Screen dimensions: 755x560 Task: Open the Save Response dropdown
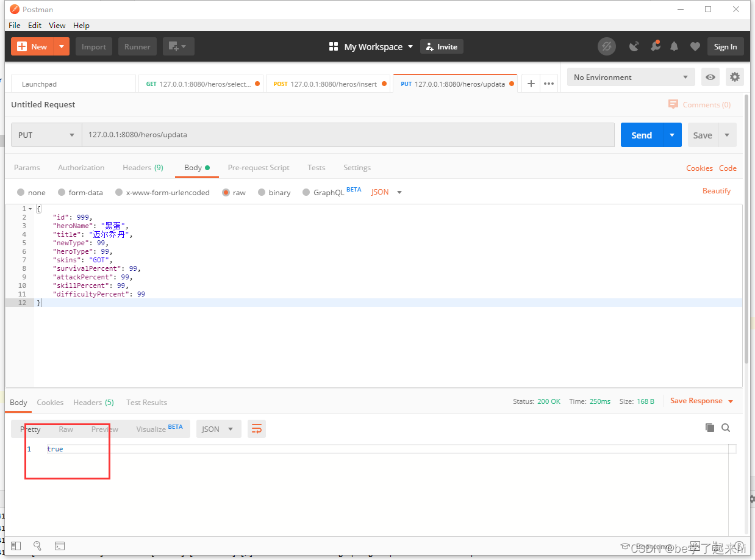(702, 401)
